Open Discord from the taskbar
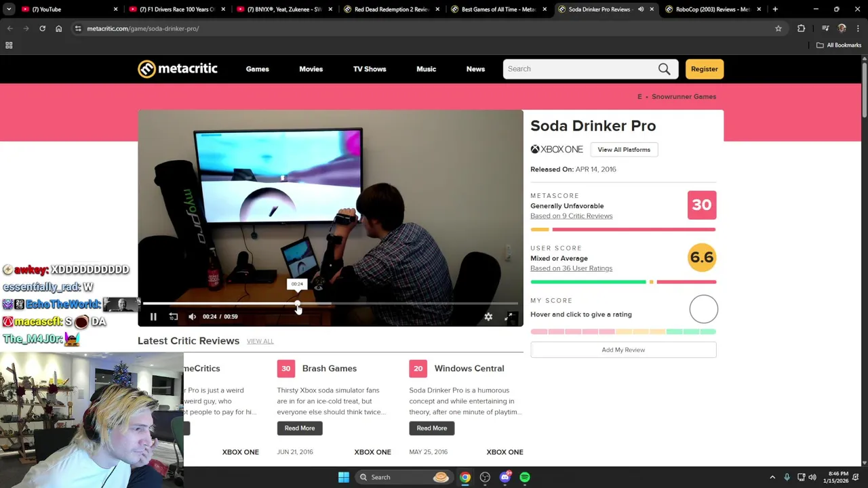868x488 pixels. pos(505,477)
